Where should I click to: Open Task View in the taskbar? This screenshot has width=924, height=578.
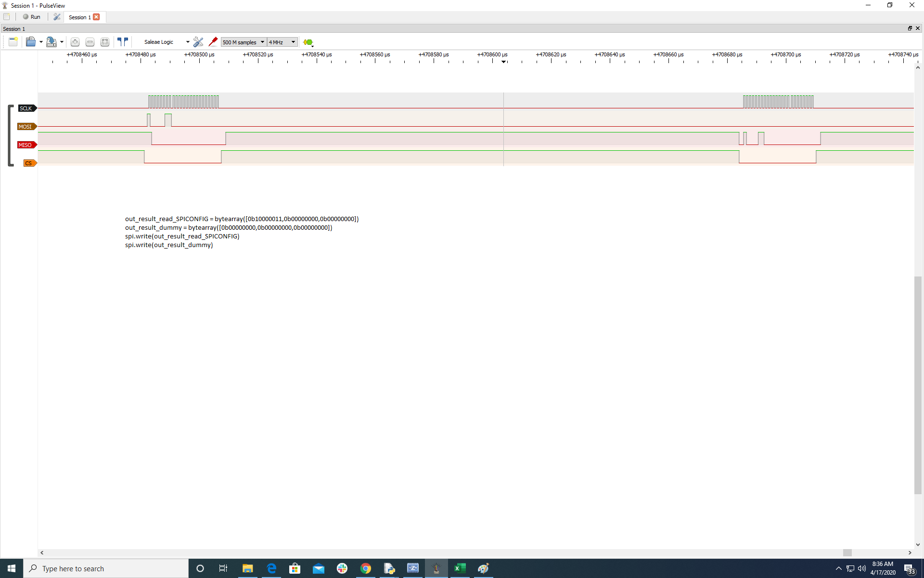pyautogui.click(x=223, y=568)
